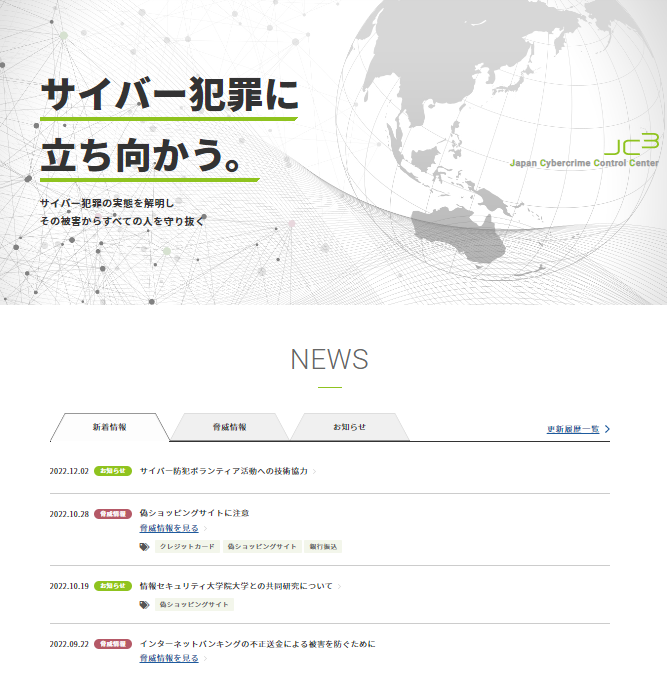Click the tag icon in the 2022.10.28 entry
Screen dimensions: 667x675
click(x=144, y=547)
